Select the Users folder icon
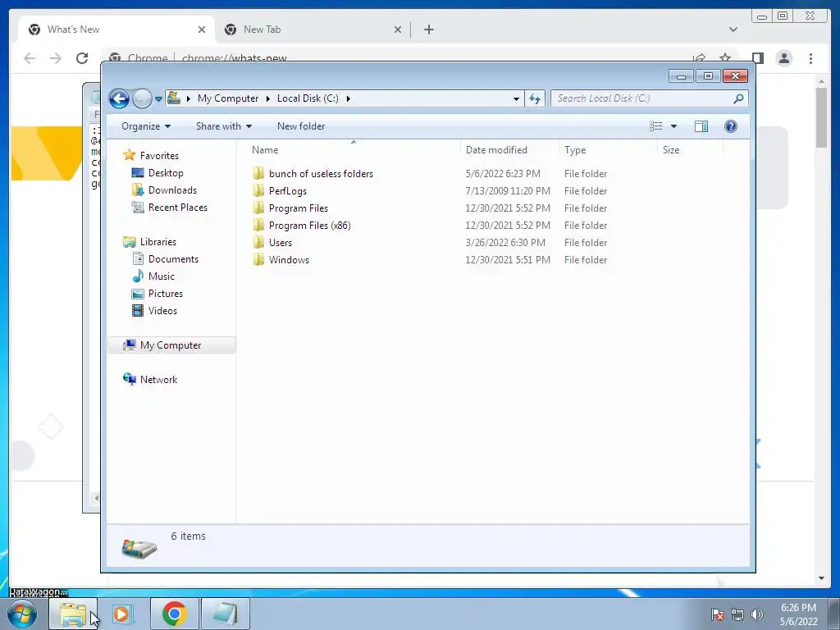 (x=258, y=242)
